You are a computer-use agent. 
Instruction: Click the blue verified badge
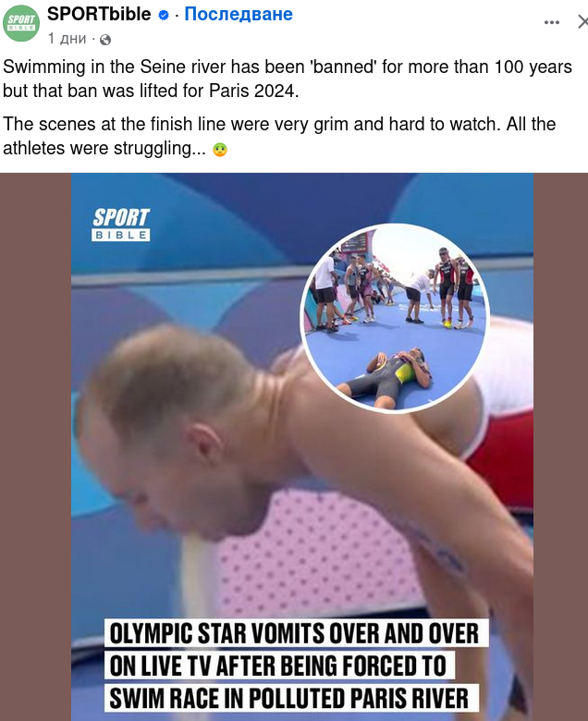pos(164,15)
